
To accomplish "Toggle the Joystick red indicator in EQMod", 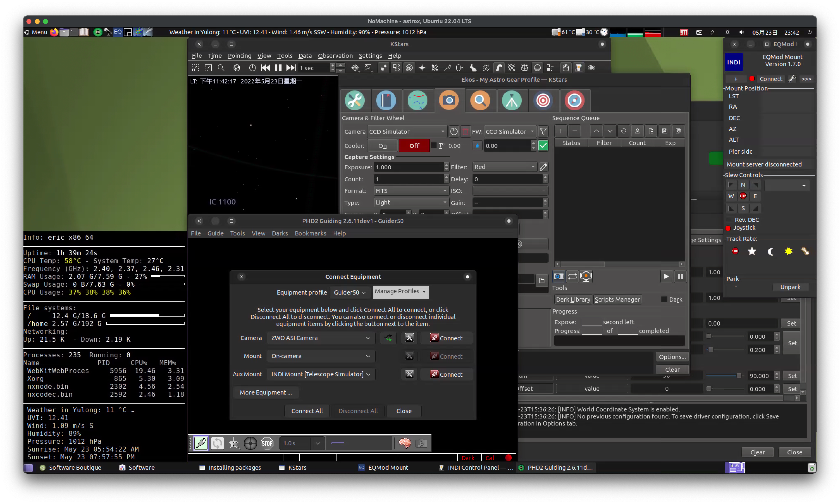I will [x=728, y=228].
